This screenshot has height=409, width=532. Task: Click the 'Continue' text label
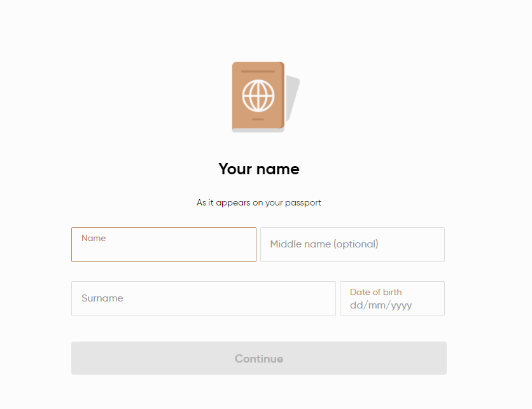(x=259, y=359)
